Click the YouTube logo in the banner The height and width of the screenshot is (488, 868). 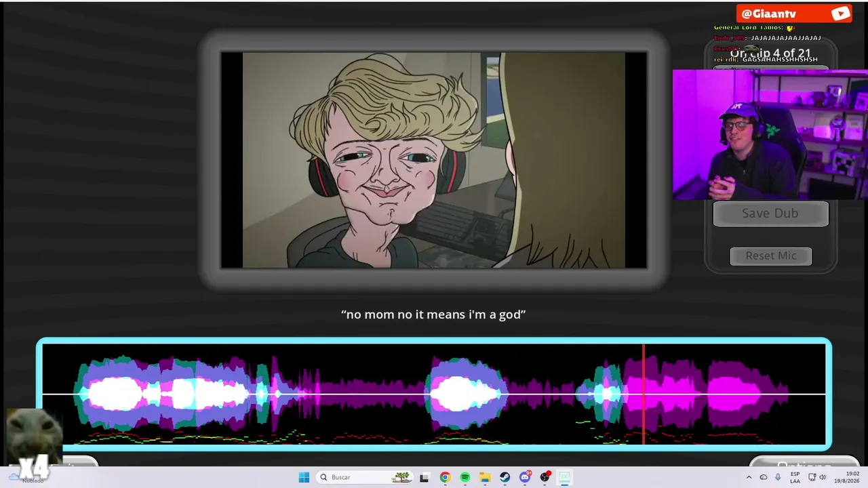point(840,14)
